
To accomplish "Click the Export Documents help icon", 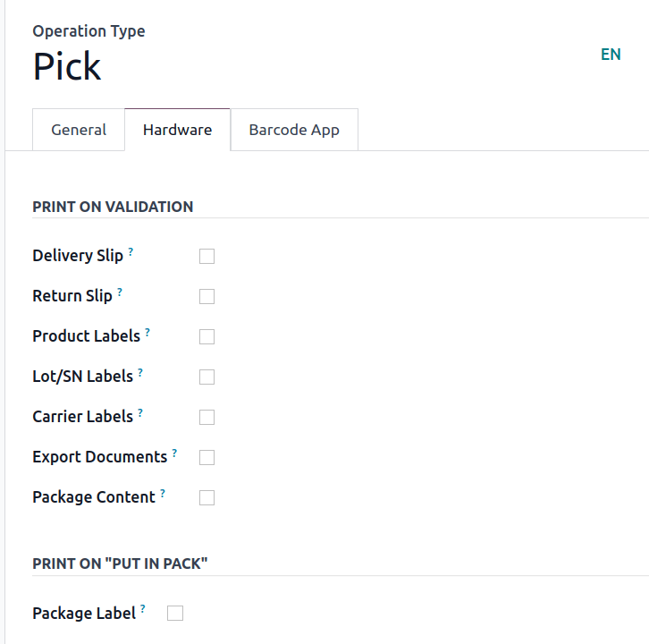I will point(174,453).
